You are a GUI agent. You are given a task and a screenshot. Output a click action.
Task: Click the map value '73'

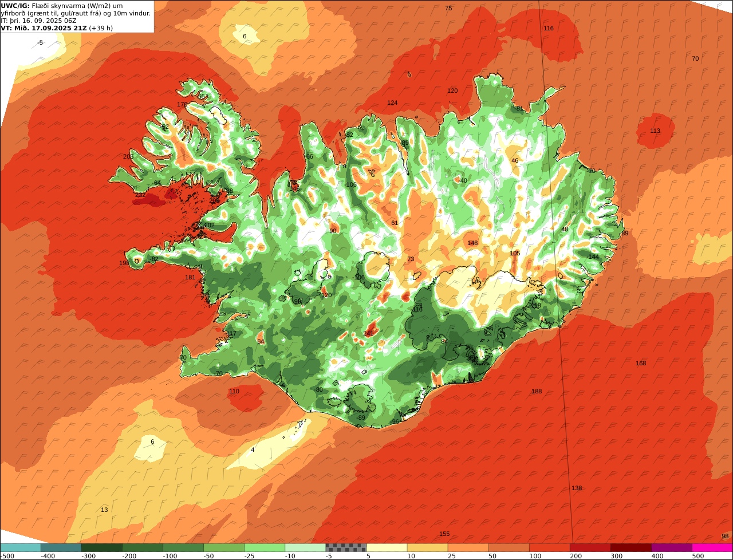pos(411,259)
